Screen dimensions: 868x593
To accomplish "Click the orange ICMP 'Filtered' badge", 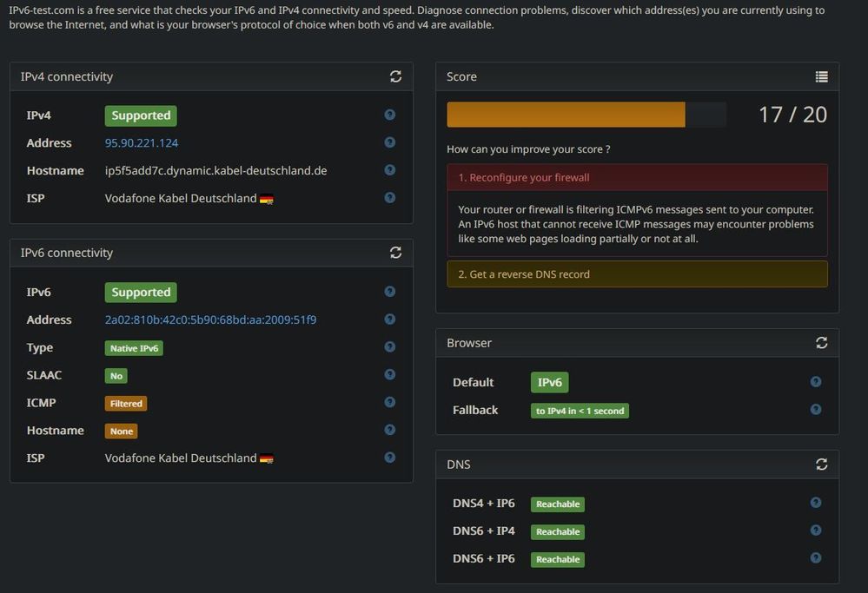I will coord(126,404).
